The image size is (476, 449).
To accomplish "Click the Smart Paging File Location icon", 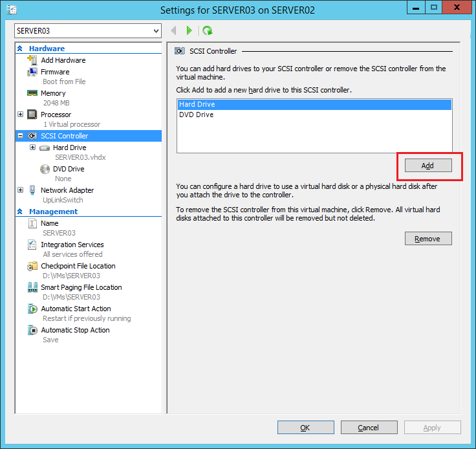I will pyautogui.click(x=32, y=287).
